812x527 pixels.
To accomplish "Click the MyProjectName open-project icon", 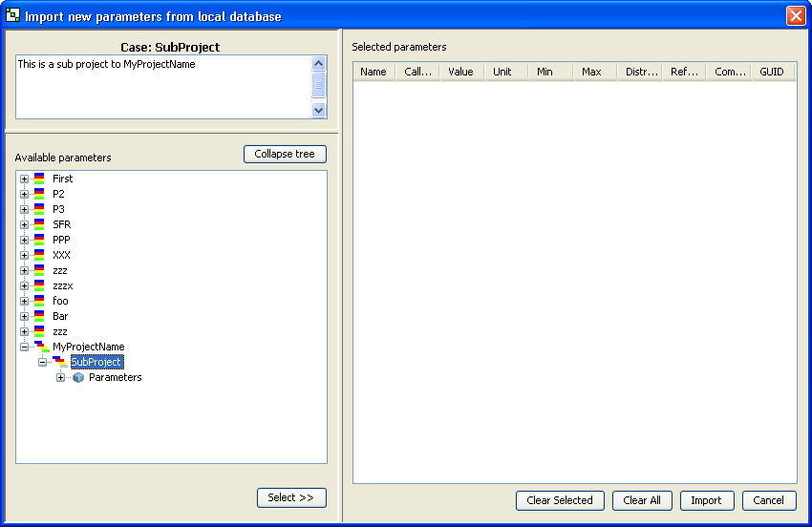I will click(42, 347).
